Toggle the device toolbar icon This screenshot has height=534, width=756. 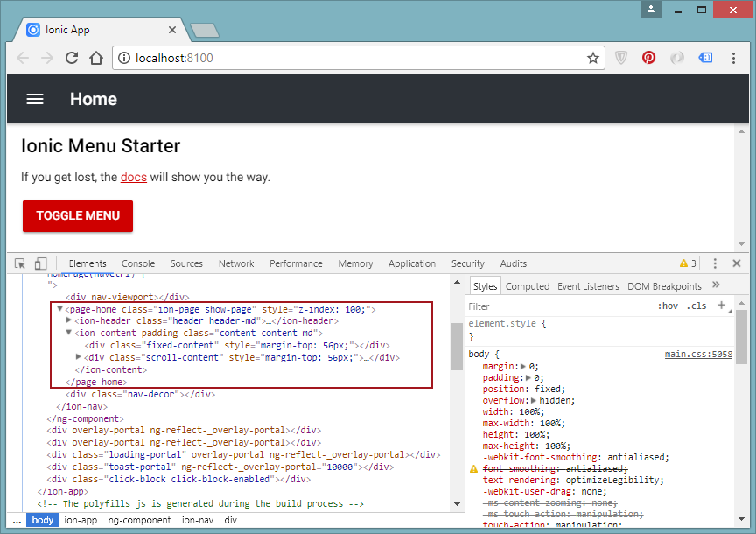40,263
